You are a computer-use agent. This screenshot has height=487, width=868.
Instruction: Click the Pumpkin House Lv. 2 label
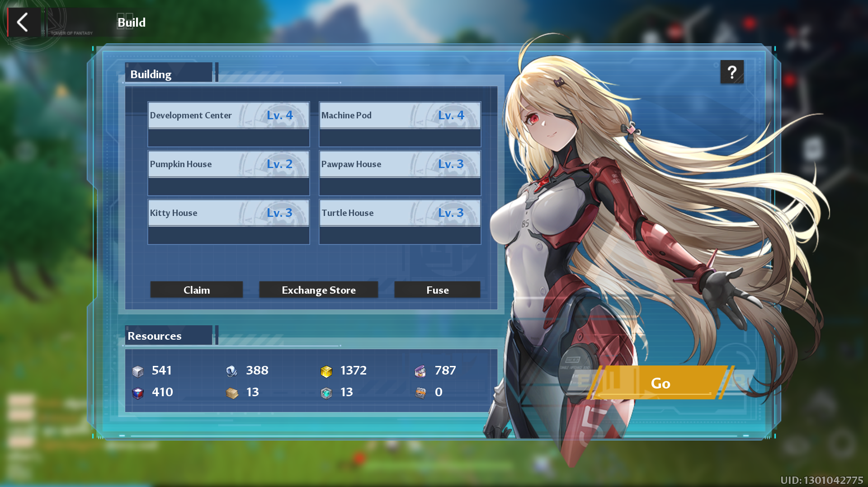pyautogui.click(x=279, y=164)
